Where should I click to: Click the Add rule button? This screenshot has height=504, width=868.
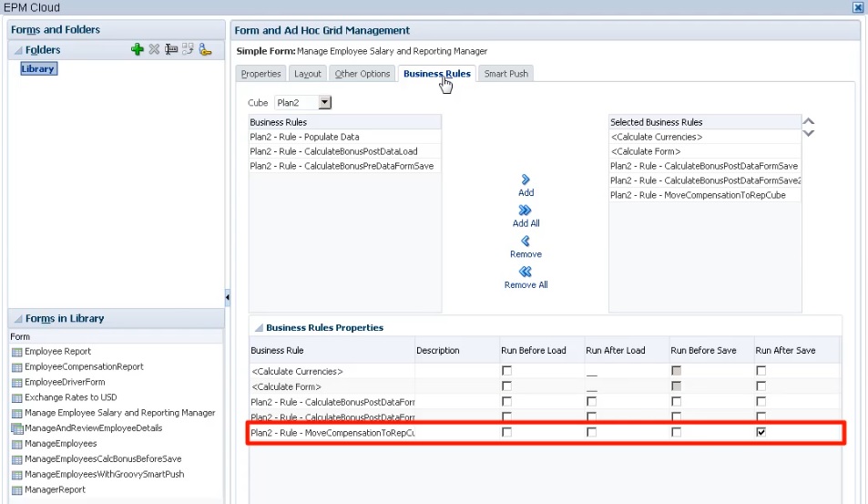click(526, 186)
